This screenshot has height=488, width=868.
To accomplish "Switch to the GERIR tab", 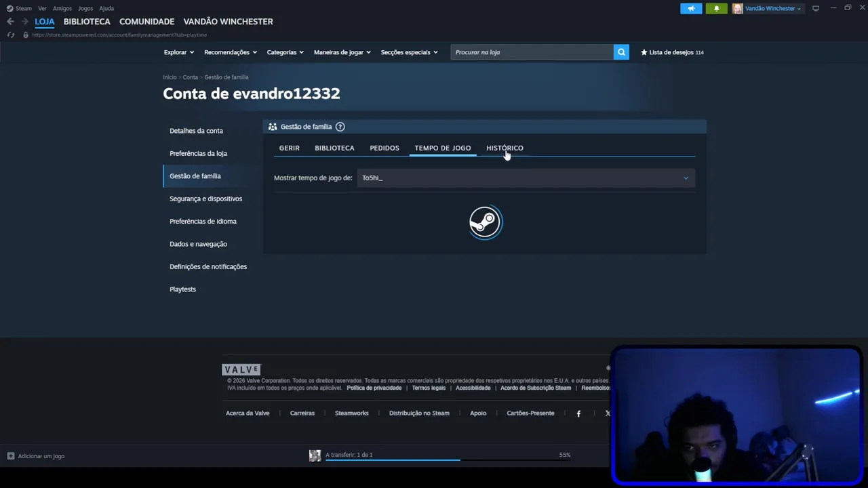I will 290,148.
